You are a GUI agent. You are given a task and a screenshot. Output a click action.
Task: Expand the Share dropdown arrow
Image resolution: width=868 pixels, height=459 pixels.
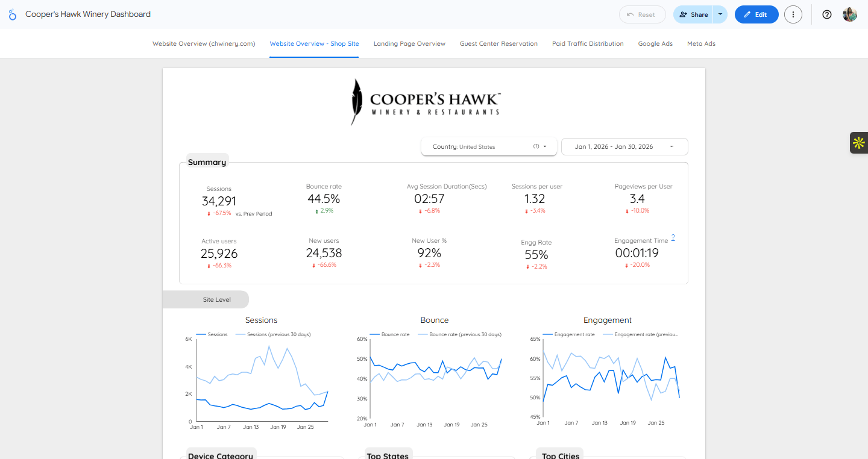720,14
